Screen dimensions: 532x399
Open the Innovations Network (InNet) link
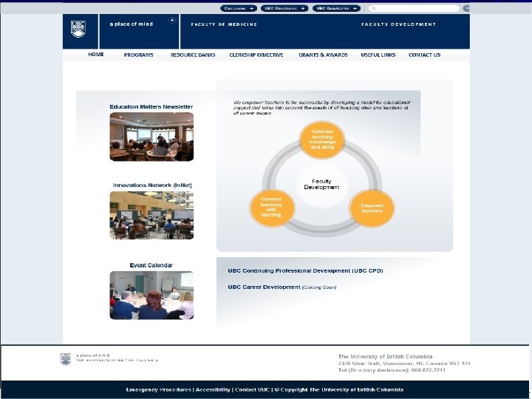tap(152, 185)
